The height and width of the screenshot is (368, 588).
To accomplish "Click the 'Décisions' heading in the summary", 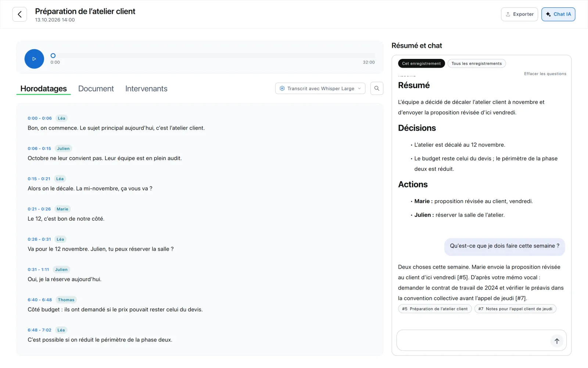I will [417, 128].
